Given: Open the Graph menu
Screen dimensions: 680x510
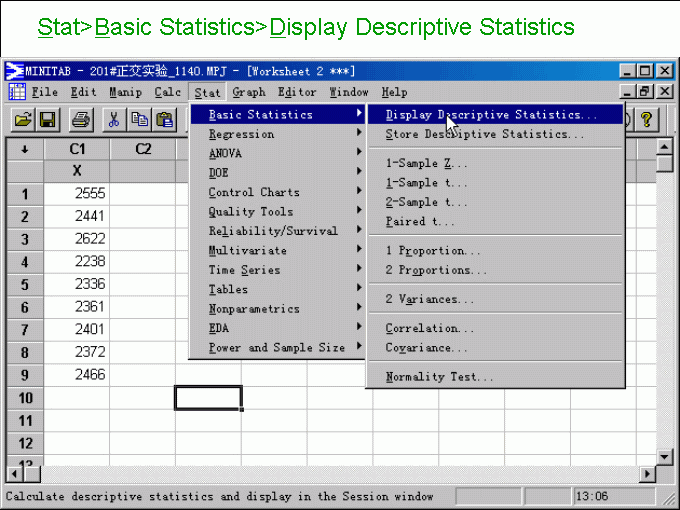Looking at the screenshot, I should click(x=249, y=93).
